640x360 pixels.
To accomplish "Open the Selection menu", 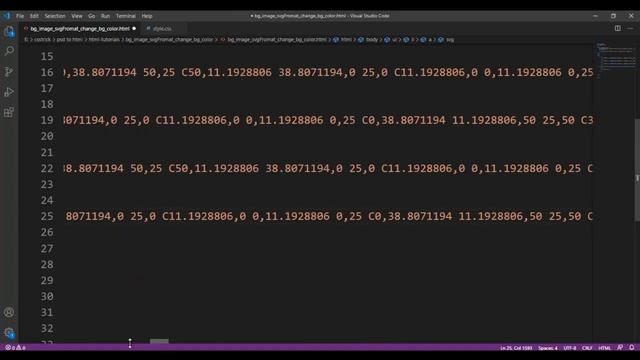I will [x=55, y=16].
